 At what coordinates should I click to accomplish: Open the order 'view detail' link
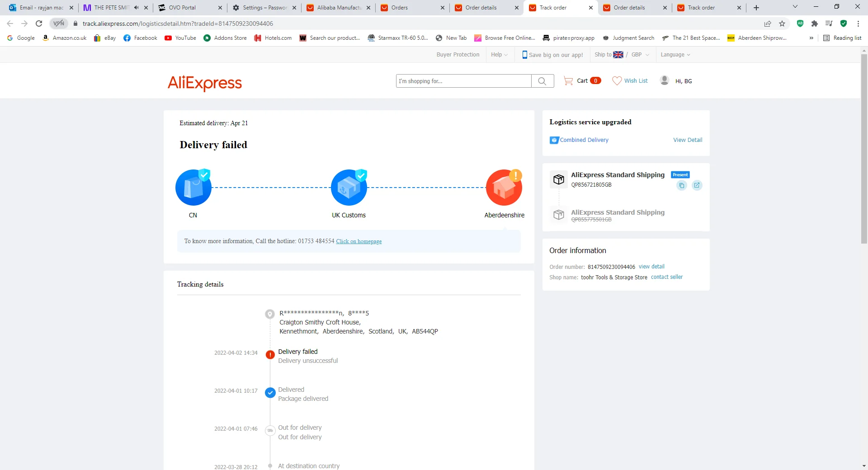[x=651, y=267]
